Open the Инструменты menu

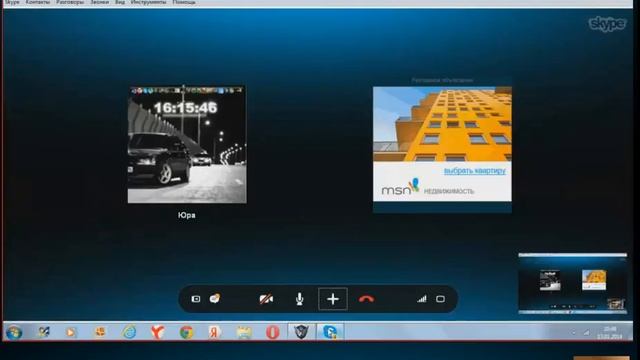point(149,2)
